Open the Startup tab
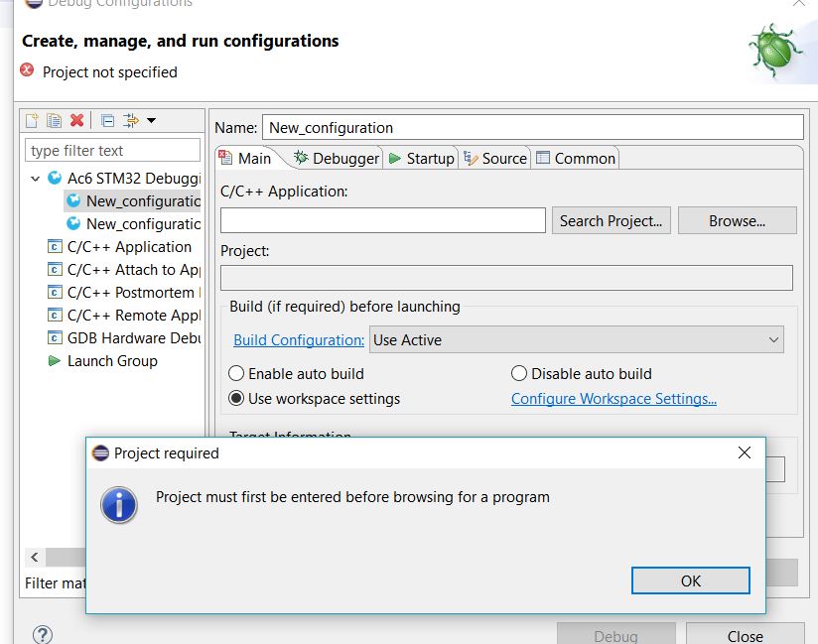This screenshot has width=818, height=644. click(421, 159)
